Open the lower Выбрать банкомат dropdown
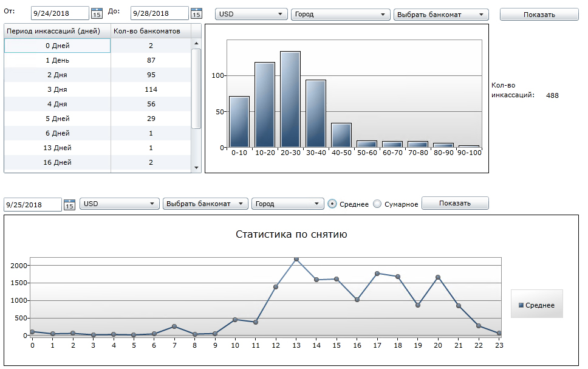The height and width of the screenshot is (369, 588). tap(205, 204)
